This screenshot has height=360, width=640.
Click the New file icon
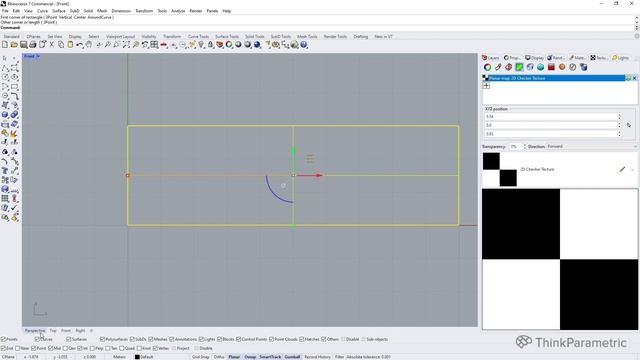5,45
